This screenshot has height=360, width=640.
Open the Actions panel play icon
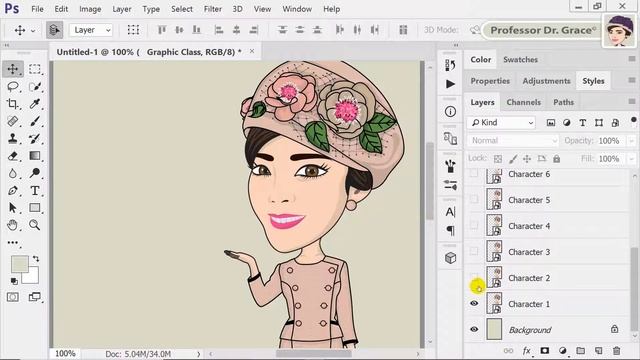click(x=450, y=84)
